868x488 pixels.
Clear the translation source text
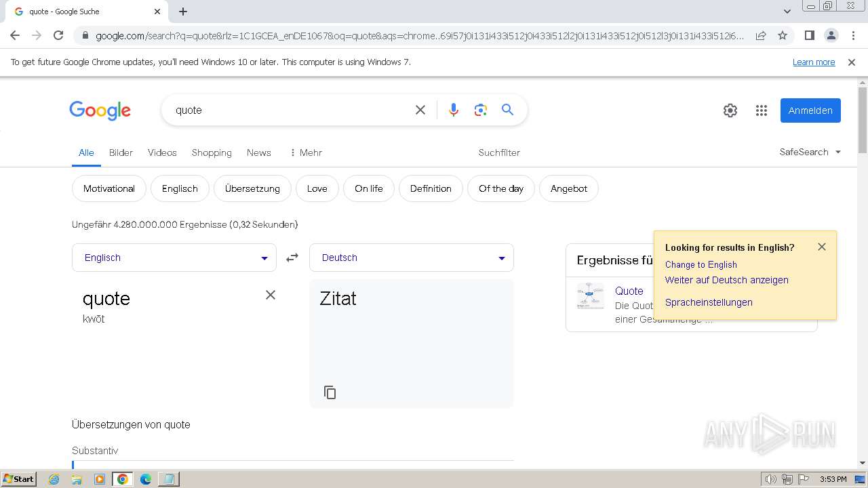click(271, 295)
